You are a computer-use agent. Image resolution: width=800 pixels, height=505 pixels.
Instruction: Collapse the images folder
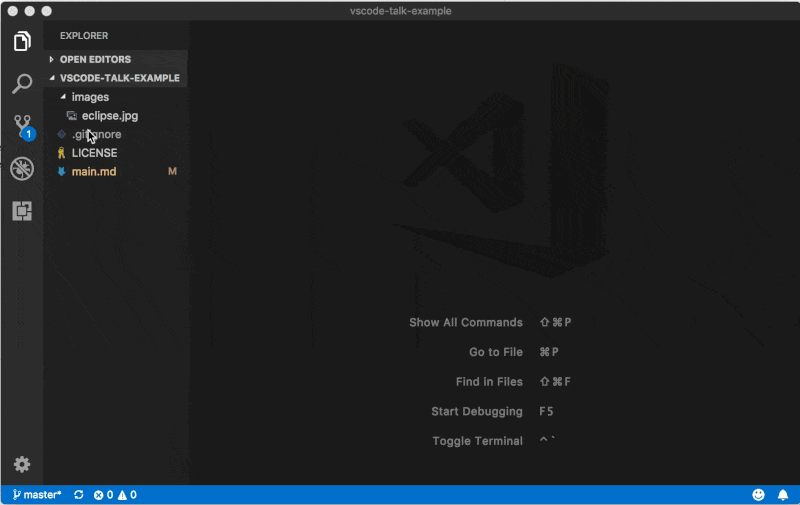click(x=116, y=97)
